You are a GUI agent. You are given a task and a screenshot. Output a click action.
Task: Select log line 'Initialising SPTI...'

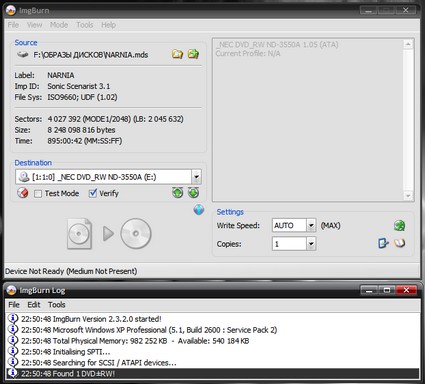tap(66, 352)
